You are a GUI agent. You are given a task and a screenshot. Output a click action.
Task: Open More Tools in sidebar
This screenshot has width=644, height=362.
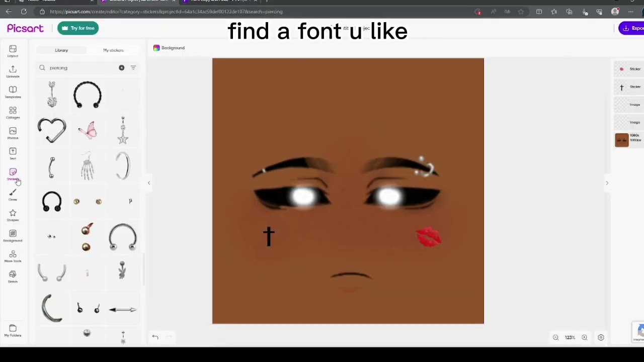tap(13, 256)
